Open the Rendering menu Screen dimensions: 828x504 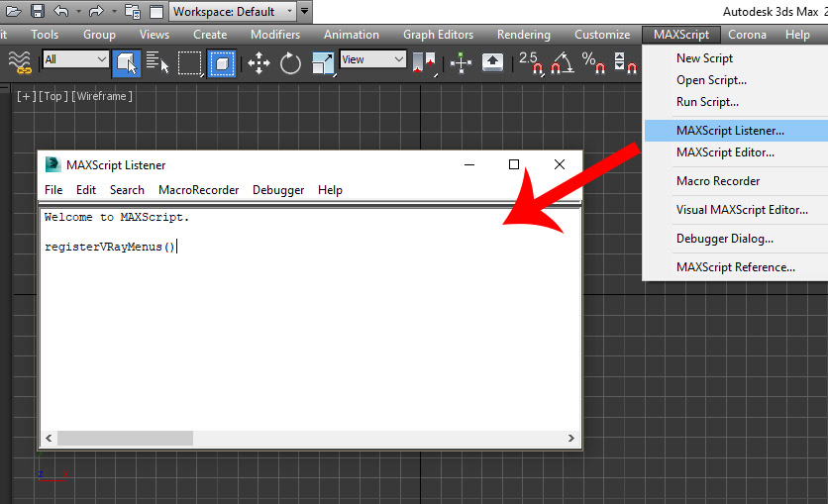(x=523, y=35)
